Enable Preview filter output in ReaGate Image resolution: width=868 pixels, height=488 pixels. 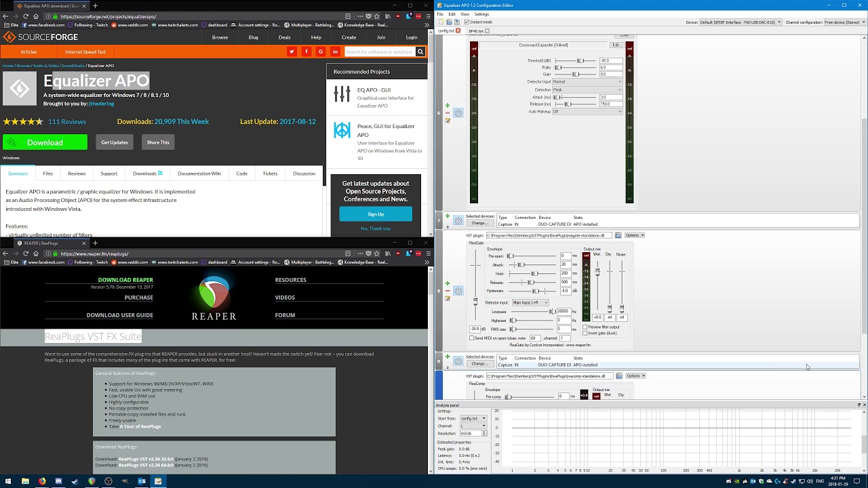click(585, 327)
